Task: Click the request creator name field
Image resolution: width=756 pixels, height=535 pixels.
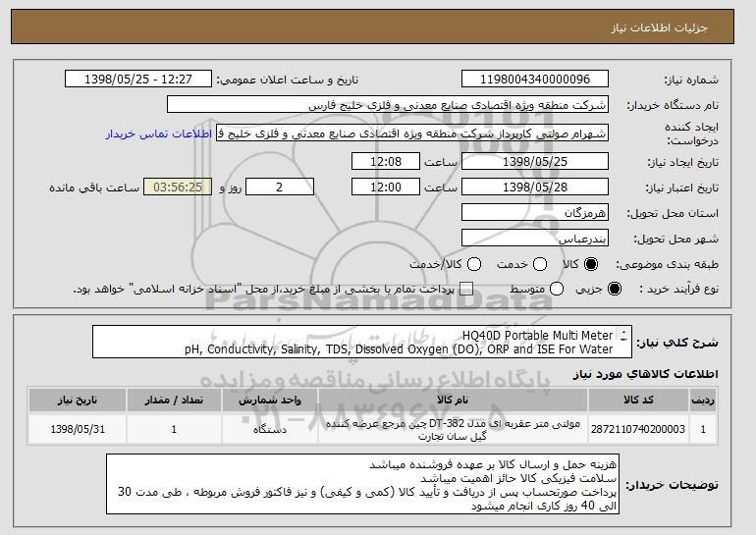Action: [x=412, y=134]
